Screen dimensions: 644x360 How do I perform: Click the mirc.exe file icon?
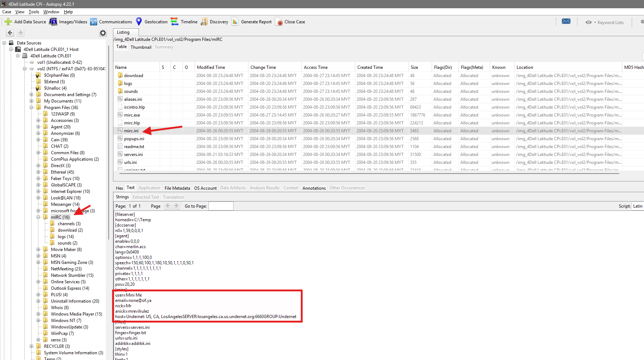click(x=120, y=115)
